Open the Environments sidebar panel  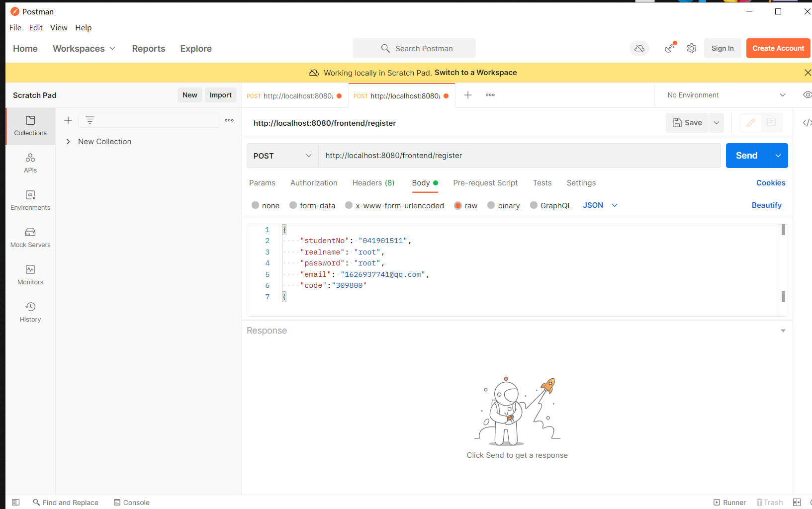[30, 201]
